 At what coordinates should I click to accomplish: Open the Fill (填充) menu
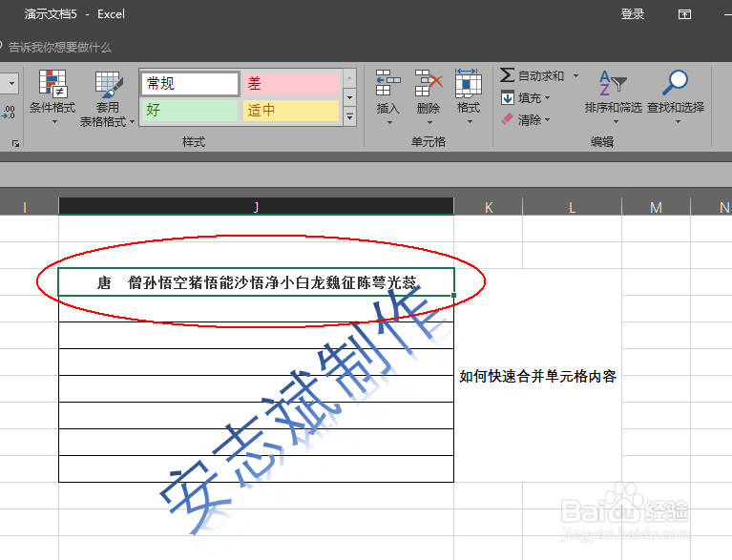click(526, 98)
